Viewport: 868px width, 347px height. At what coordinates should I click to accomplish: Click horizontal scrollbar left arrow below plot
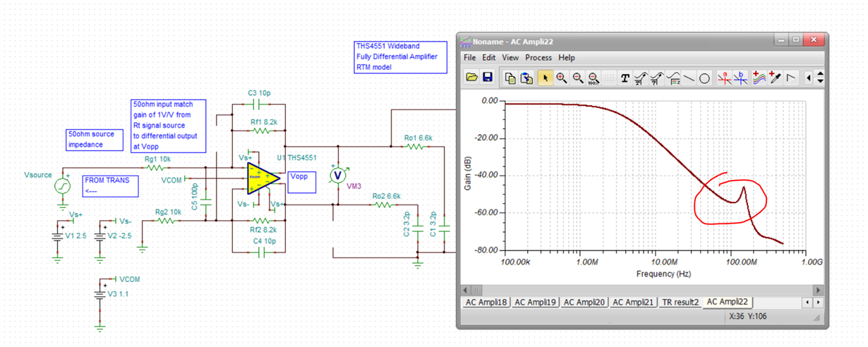pyautogui.click(x=466, y=290)
